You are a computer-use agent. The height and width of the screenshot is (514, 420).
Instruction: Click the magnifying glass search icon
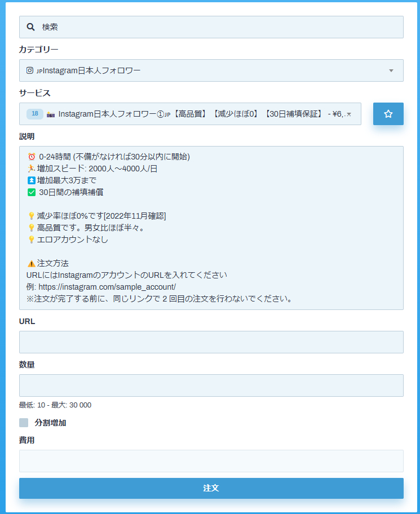30,27
